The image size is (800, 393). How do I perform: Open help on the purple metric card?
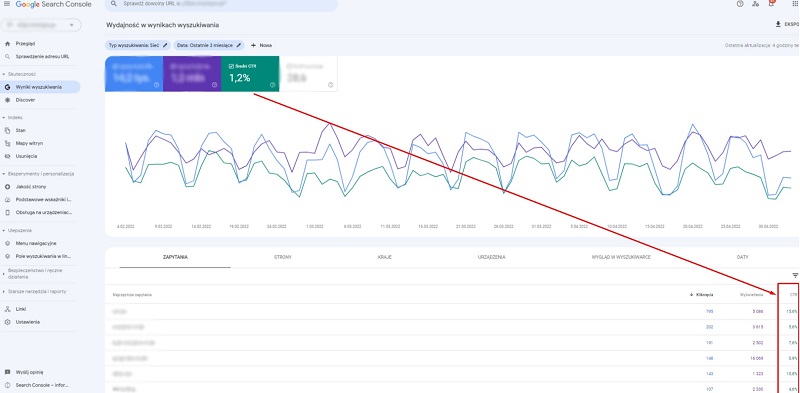[x=214, y=85]
